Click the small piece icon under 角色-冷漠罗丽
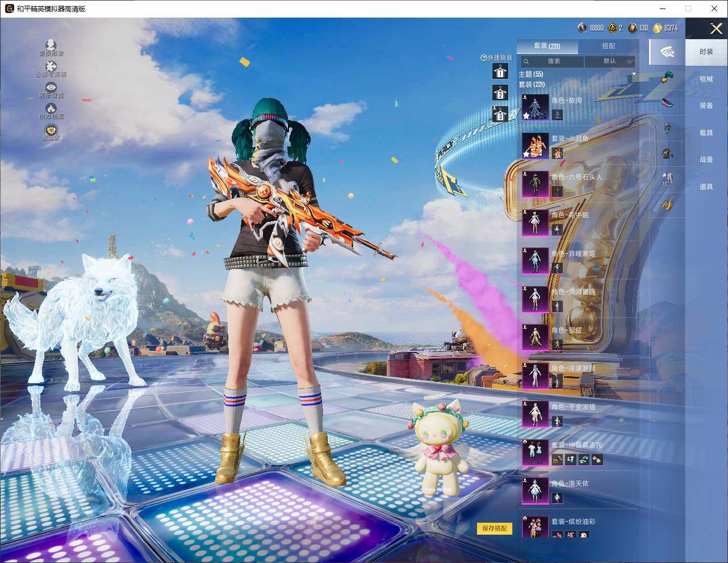 point(557,383)
